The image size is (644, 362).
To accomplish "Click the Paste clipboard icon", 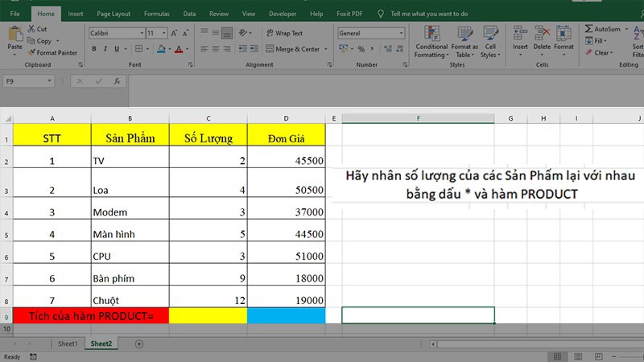I will coord(15,34).
